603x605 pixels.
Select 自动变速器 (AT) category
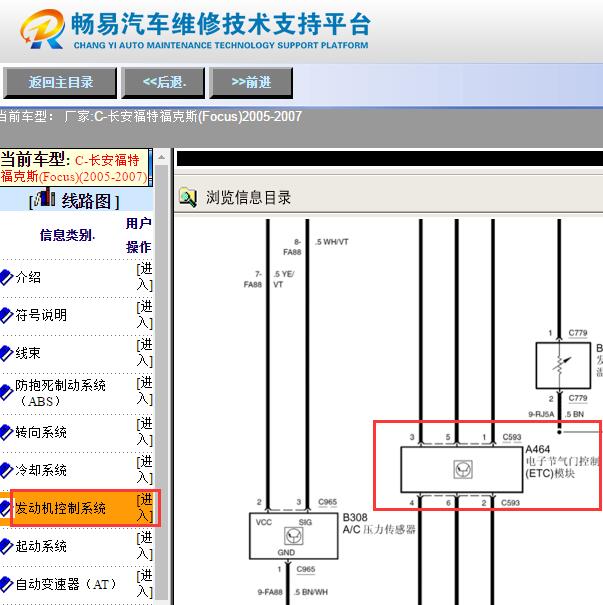click(x=66, y=584)
